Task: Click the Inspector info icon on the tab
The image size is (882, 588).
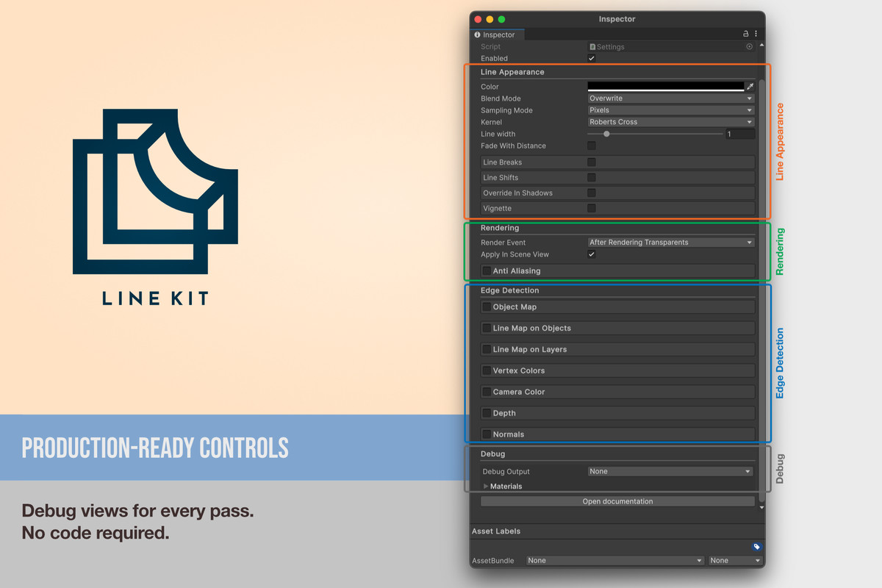Action: click(477, 34)
